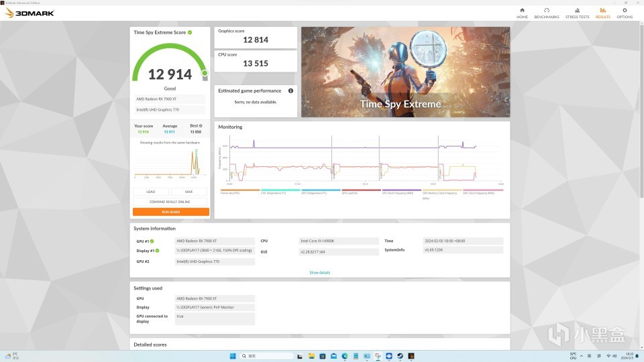Click the taskbar clock and date

629,356
